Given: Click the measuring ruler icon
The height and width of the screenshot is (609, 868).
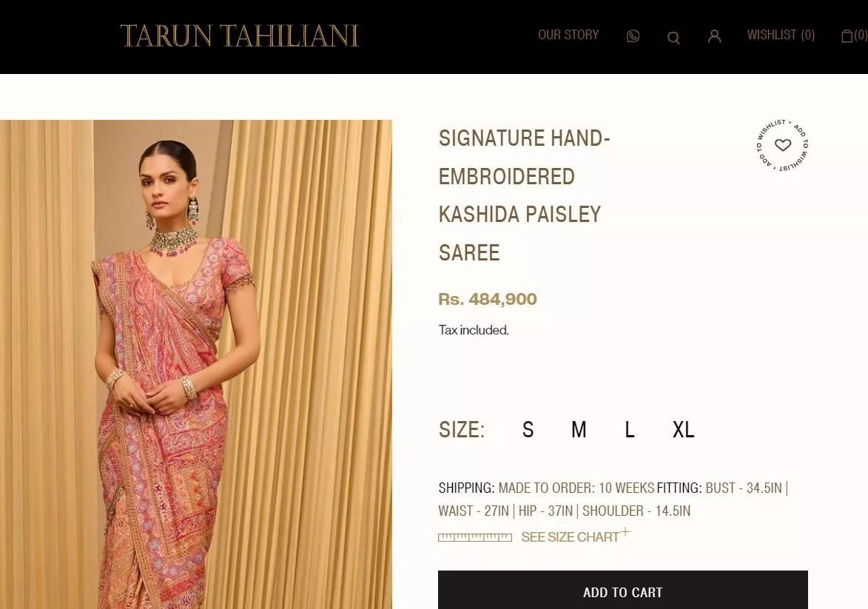Looking at the screenshot, I should (x=475, y=537).
